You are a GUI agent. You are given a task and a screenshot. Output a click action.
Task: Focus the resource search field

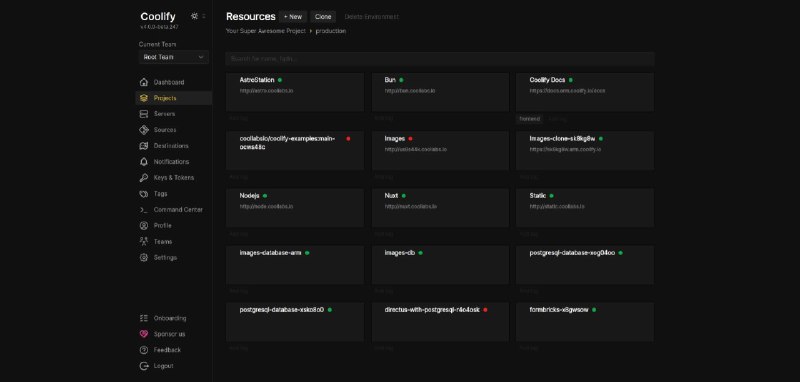[x=440, y=59]
